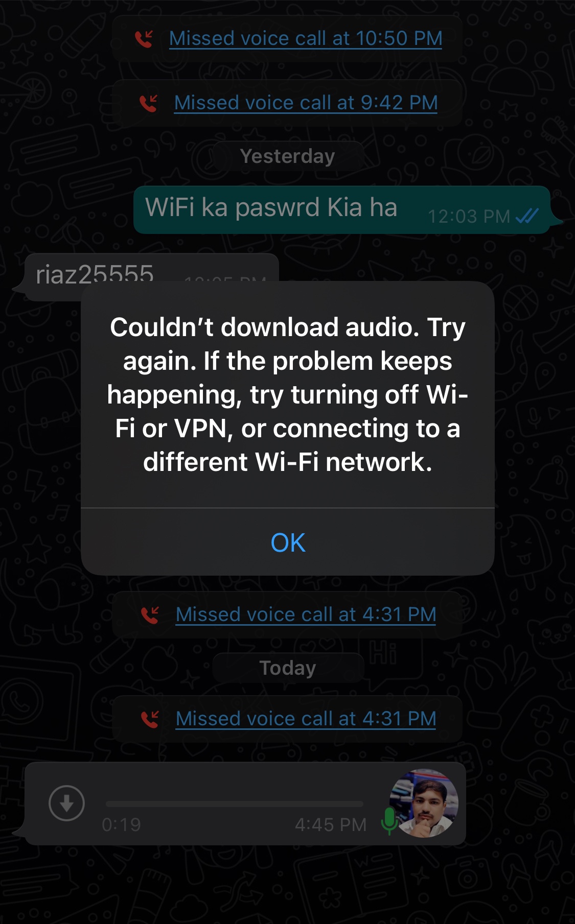
Task: Tap the Today date separator
Action: (288, 668)
